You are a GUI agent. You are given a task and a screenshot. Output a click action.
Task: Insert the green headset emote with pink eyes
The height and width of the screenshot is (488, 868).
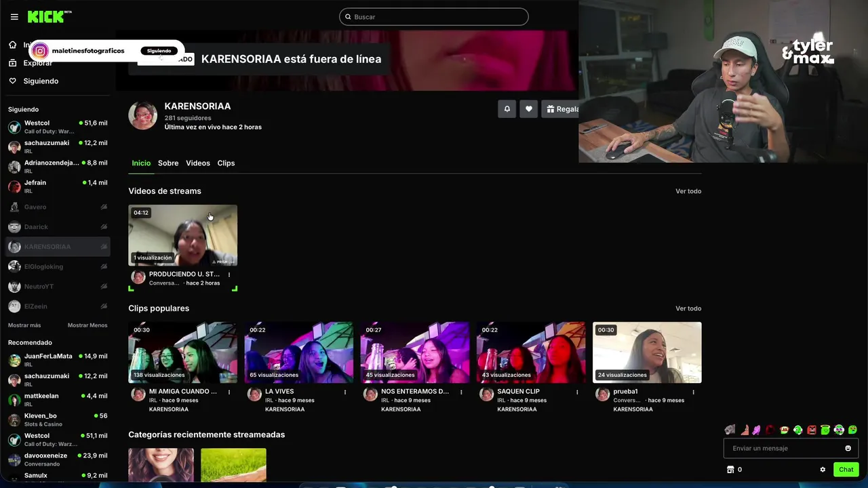click(839, 430)
